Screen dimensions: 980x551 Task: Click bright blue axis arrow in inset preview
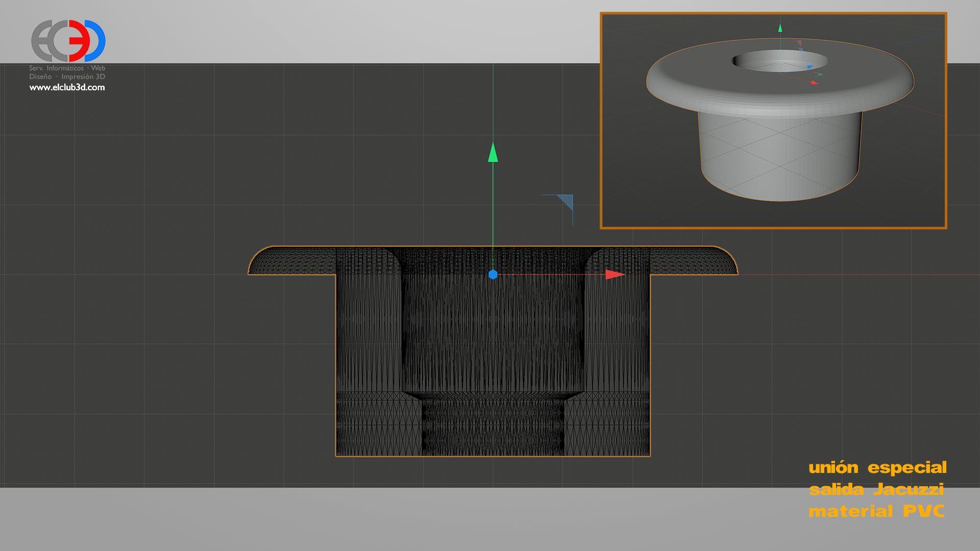click(810, 67)
